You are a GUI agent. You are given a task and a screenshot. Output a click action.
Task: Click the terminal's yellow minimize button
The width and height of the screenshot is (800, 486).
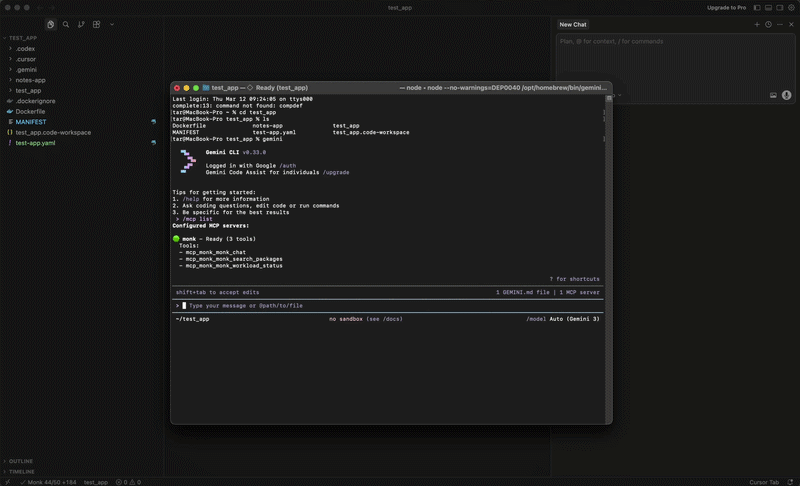[186, 88]
